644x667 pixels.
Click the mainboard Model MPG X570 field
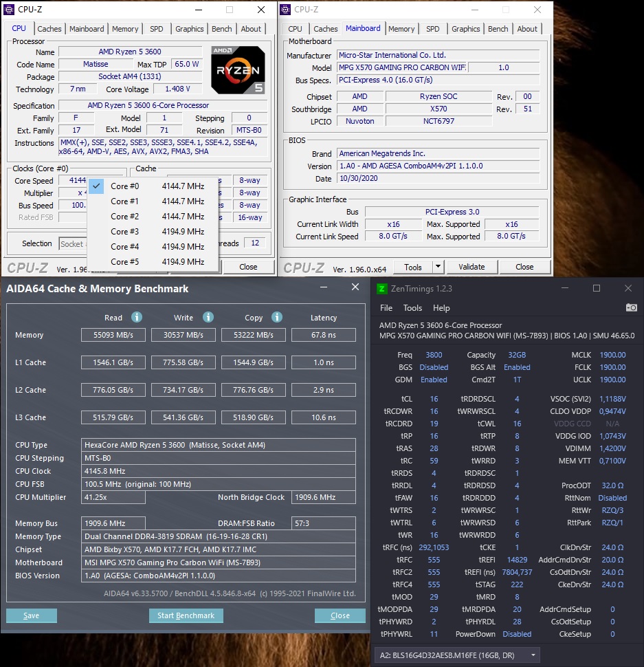click(x=401, y=67)
